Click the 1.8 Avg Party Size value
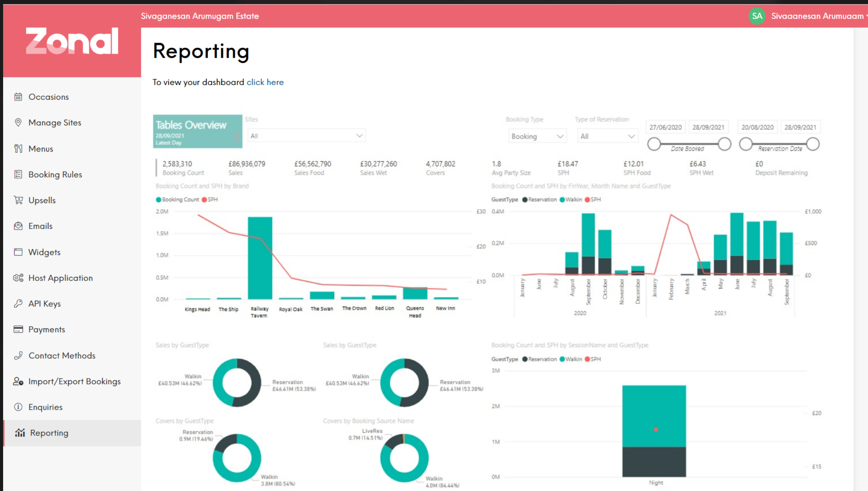 496,164
